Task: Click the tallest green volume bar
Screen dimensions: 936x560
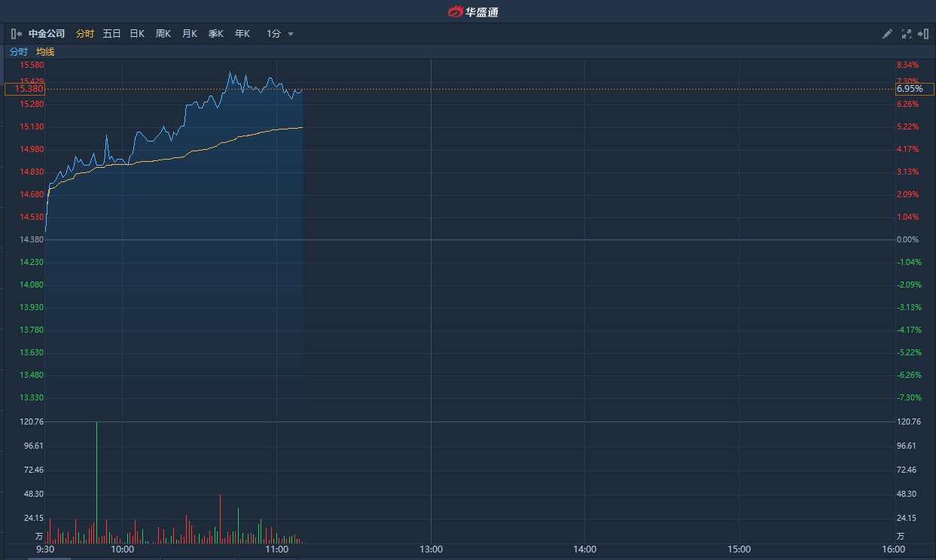Action: click(x=96, y=482)
